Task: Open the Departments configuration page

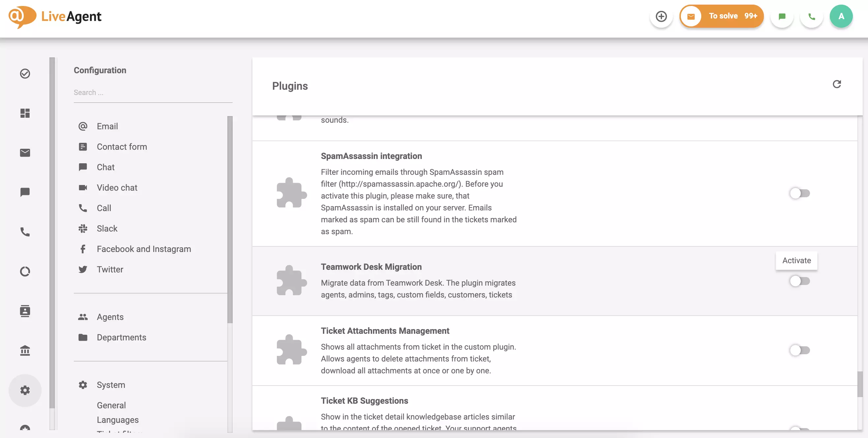Action: pyautogui.click(x=121, y=337)
